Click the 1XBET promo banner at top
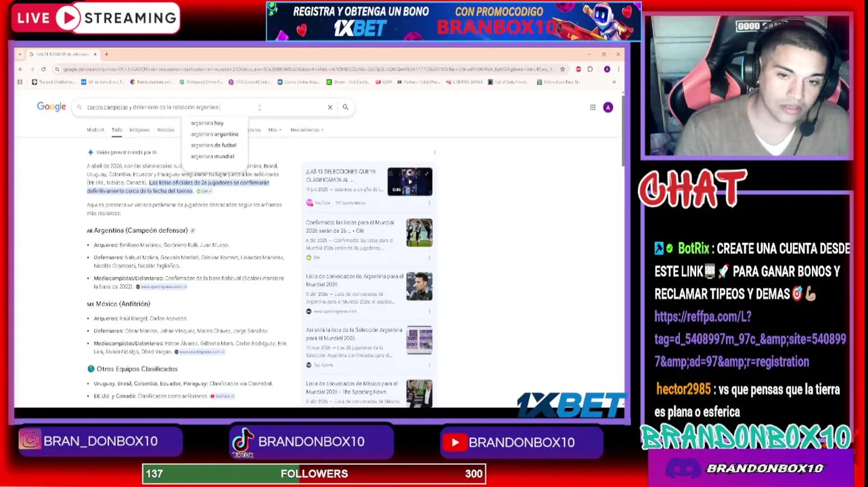This screenshot has height=487, width=868. (453, 21)
